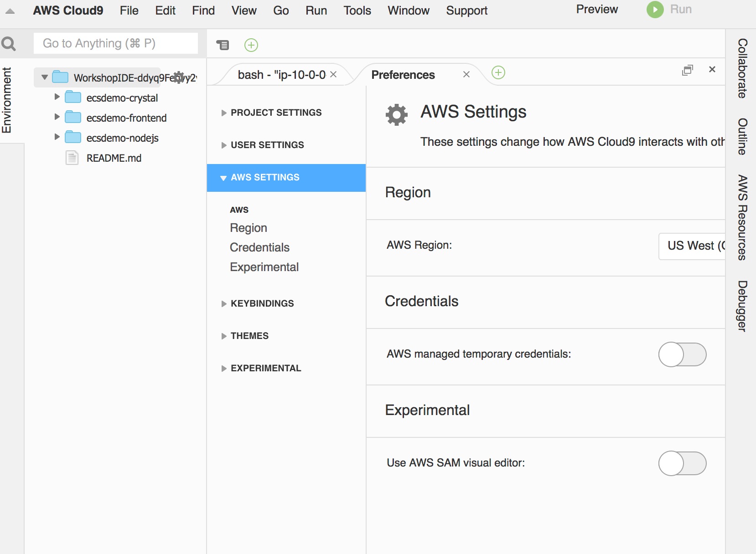Image resolution: width=756 pixels, height=554 pixels.
Task: Click the search magnifier icon
Action: 10,43
